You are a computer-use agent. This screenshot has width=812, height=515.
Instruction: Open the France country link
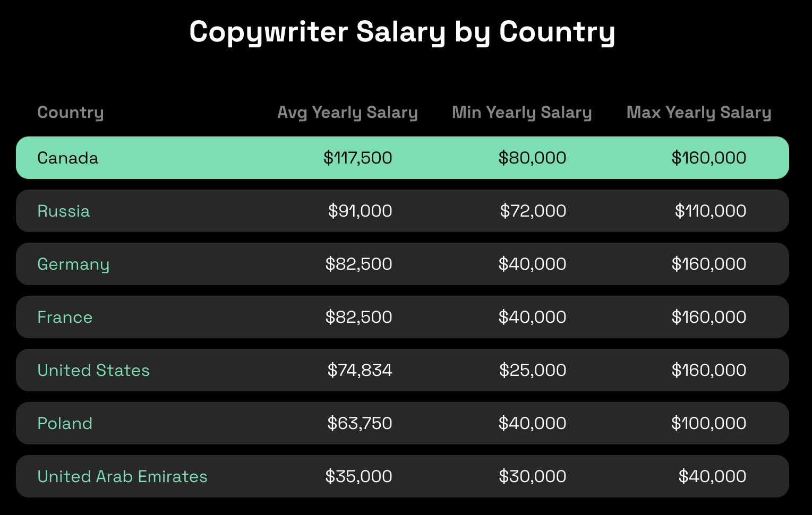pos(65,317)
